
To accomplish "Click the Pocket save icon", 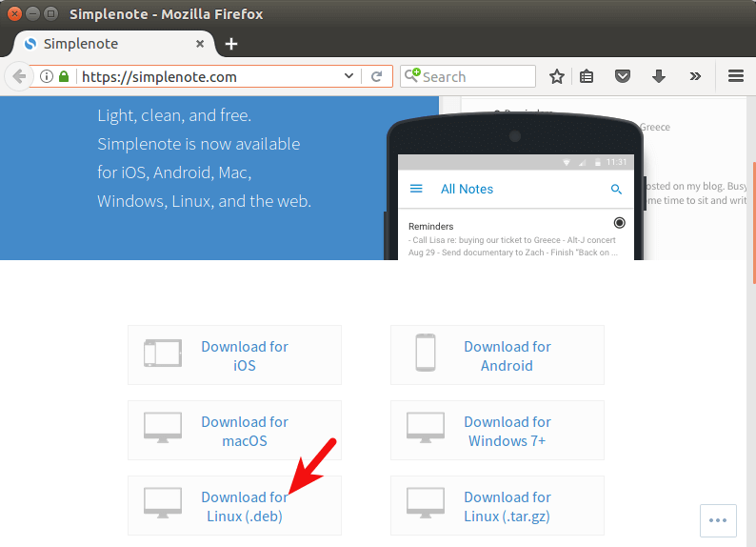I will click(x=622, y=76).
